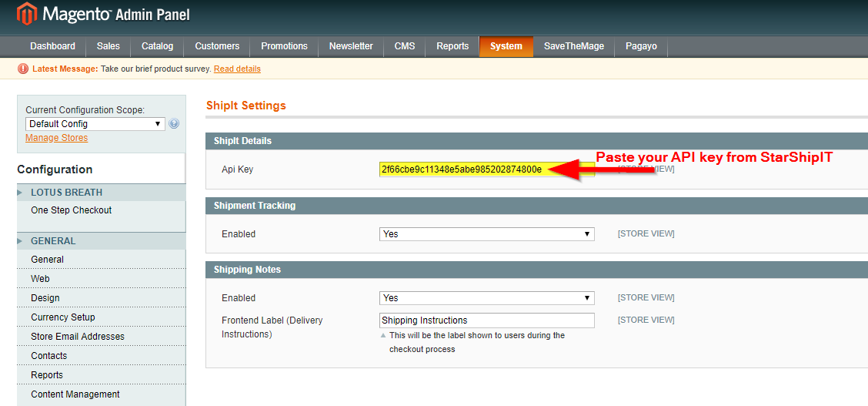Screen dimensions: 868x406
Task: Click the red alert icon beside Latest Message
Action: [x=22, y=69]
